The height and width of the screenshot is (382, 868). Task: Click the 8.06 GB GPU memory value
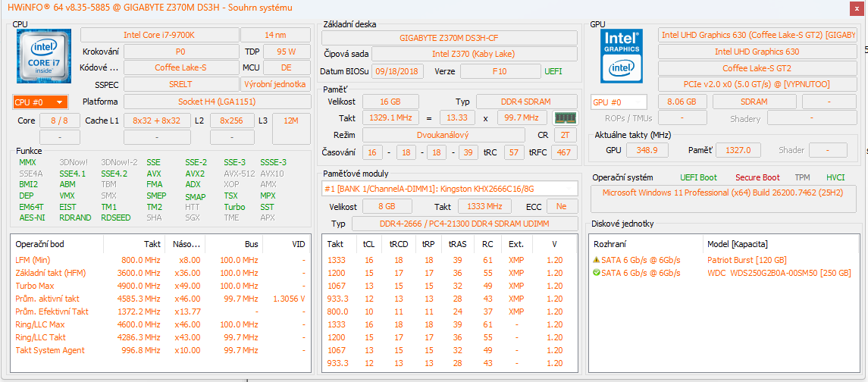tap(682, 102)
